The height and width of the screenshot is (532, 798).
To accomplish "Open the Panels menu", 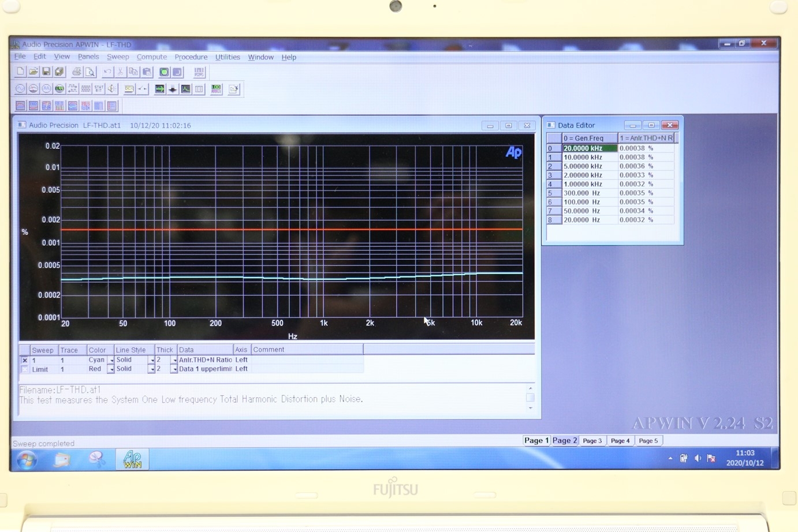I will pos(88,57).
